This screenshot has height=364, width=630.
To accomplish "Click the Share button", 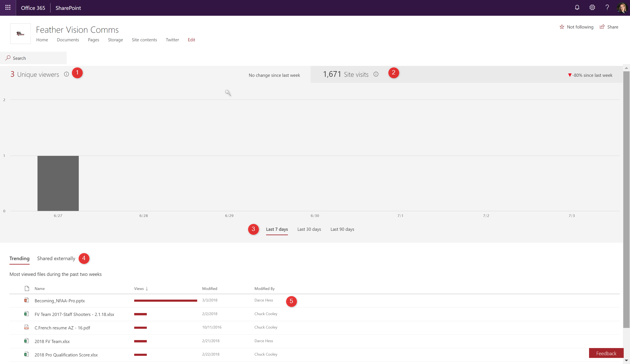I will pos(609,27).
